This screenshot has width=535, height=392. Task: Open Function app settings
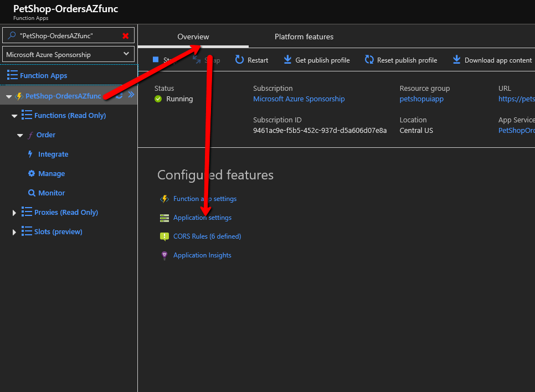(x=205, y=199)
